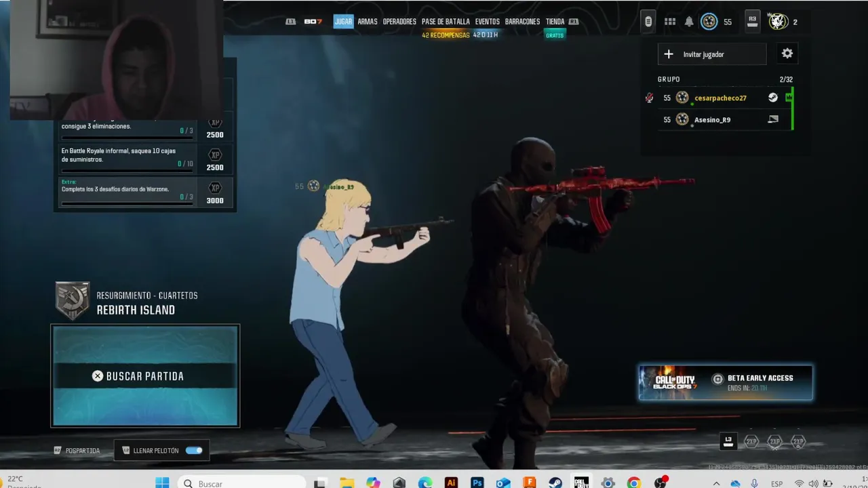Click the L1 previous-tab button icon
The height and width of the screenshot is (488, 868).
(x=291, y=22)
